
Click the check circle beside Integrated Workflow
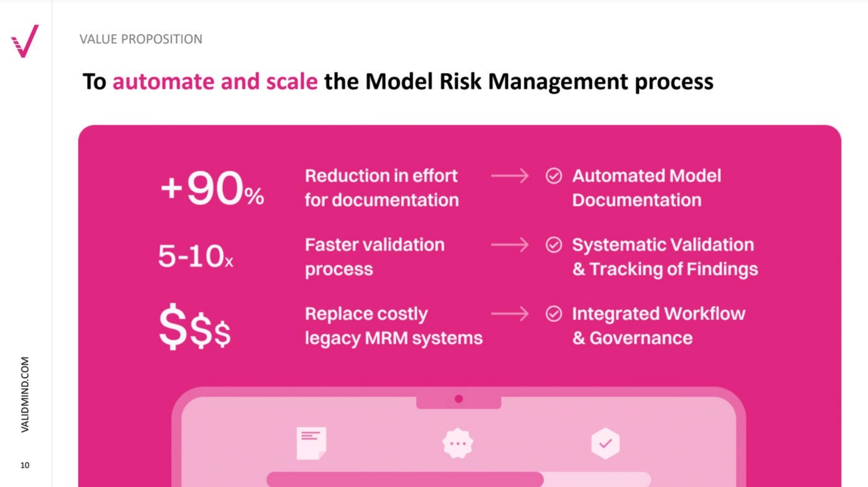(554, 313)
